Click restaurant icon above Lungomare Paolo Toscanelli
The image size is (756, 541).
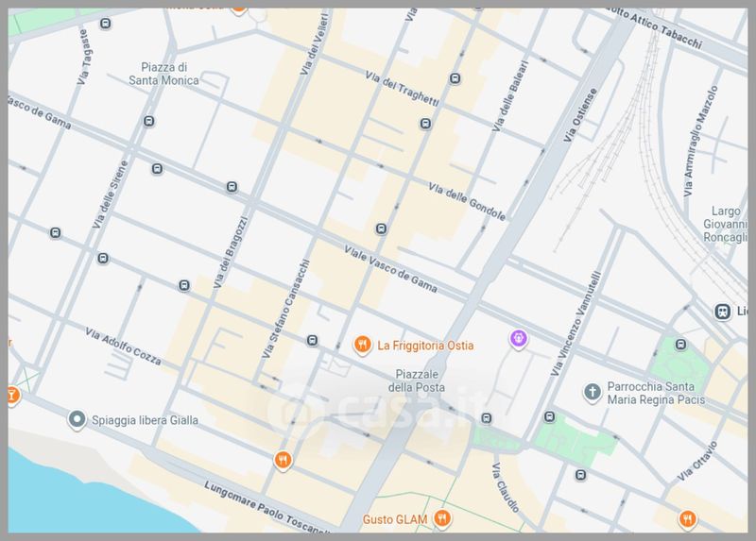coord(282,460)
